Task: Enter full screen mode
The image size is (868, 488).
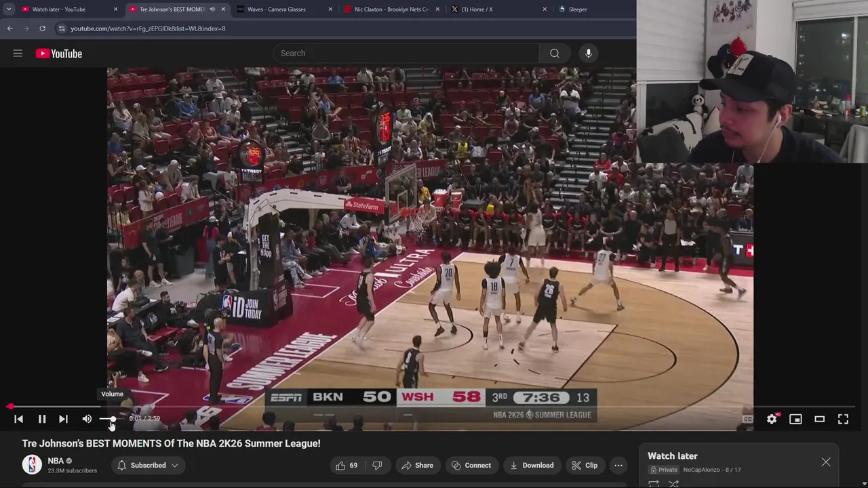Action: pos(843,419)
